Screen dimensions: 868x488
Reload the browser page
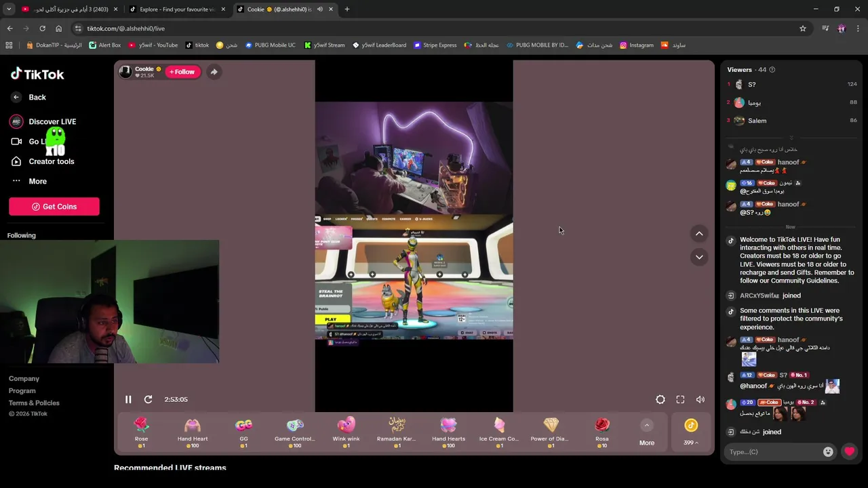42,28
